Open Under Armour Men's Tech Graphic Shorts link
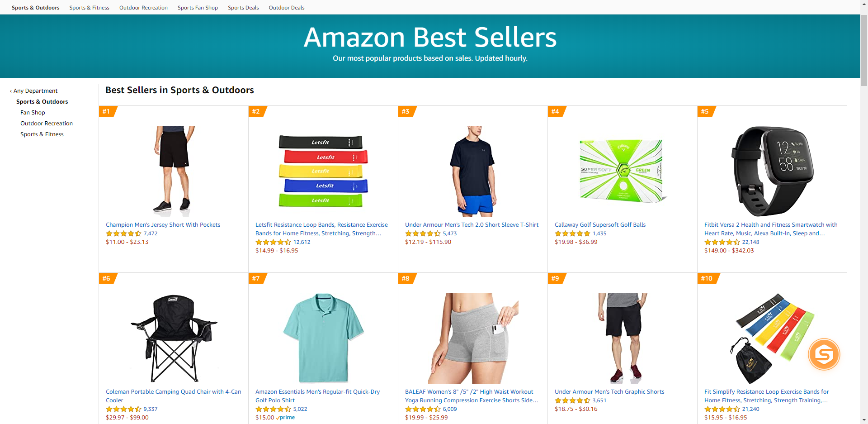Viewport: 868px width, 424px height. click(609, 392)
